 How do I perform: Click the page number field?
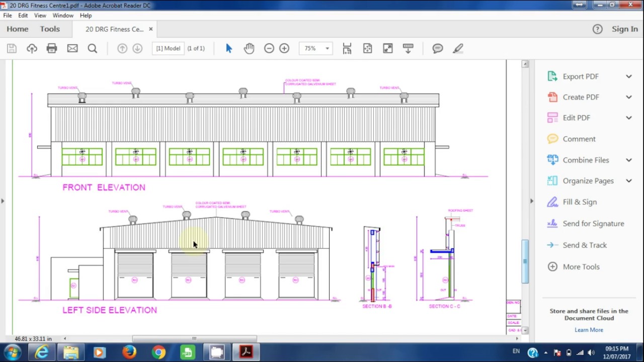click(x=168, y=48)
